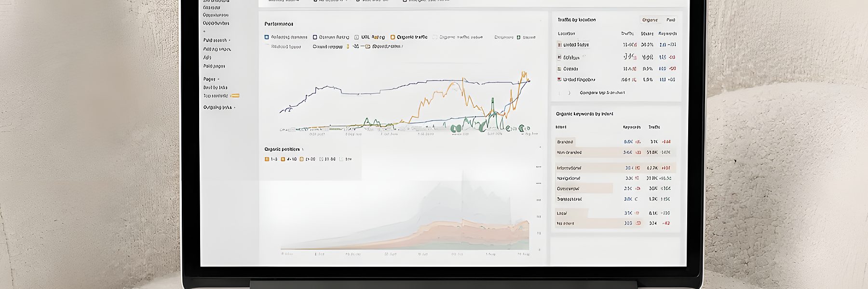Toggle the blue Referring domains checkbox
This screenshot has height=289, width=868.
pyautogui.click(x=267, y=37)
